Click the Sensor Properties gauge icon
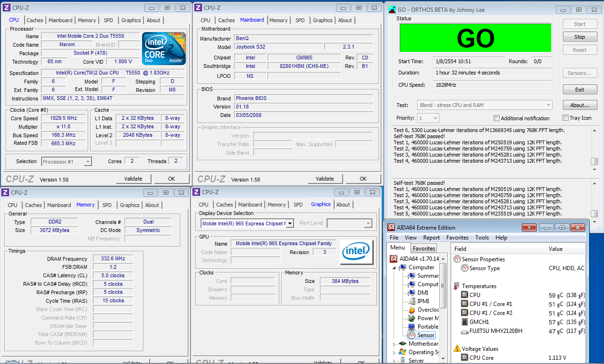The width and height of the screenshot is (604, 364). pos(457,259)
